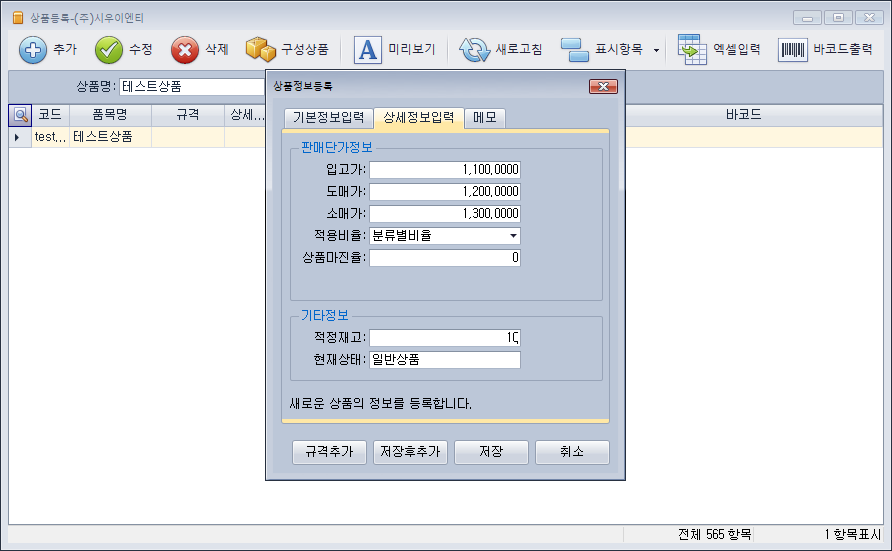
Task: Maximize the 상품등록 main window
Action: [838, 18]
